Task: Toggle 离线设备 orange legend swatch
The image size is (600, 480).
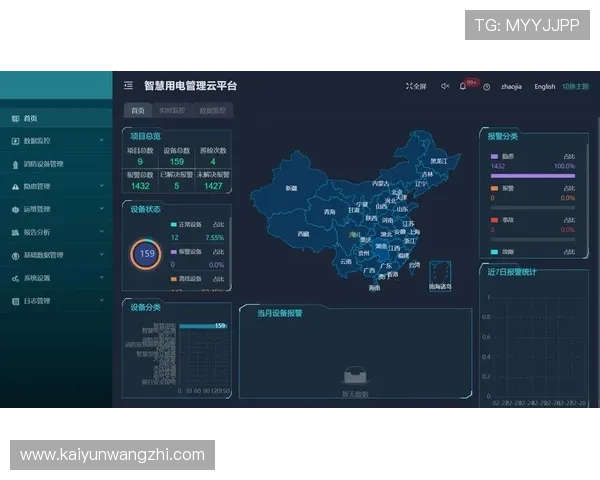Action: point(174,279)
